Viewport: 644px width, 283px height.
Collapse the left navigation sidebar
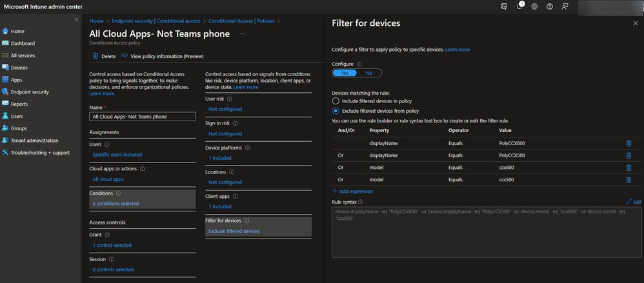(x=76, y=19)
